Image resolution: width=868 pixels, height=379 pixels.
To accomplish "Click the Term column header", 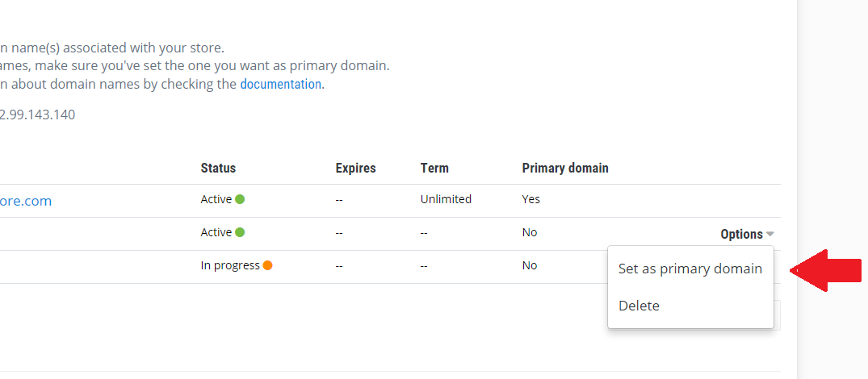I will point(434,168).
